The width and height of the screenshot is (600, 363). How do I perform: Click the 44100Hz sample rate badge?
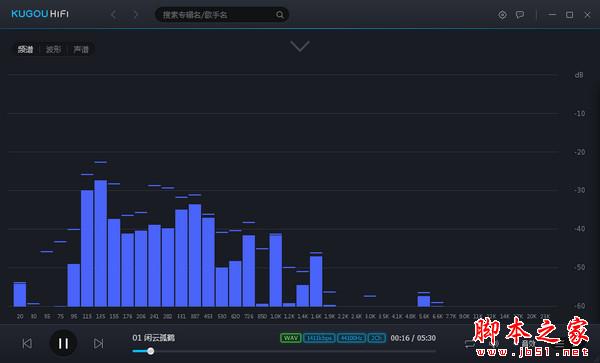pyautogui.click(x=351, y=338)
